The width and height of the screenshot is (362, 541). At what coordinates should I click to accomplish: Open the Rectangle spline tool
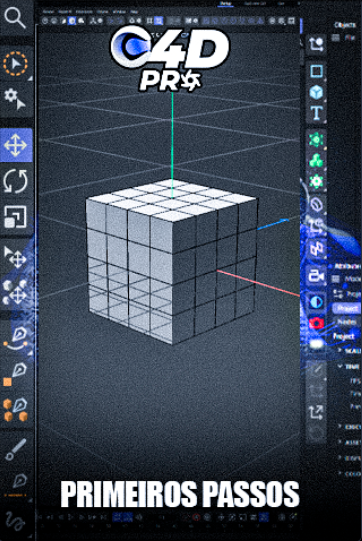[316, 71]
